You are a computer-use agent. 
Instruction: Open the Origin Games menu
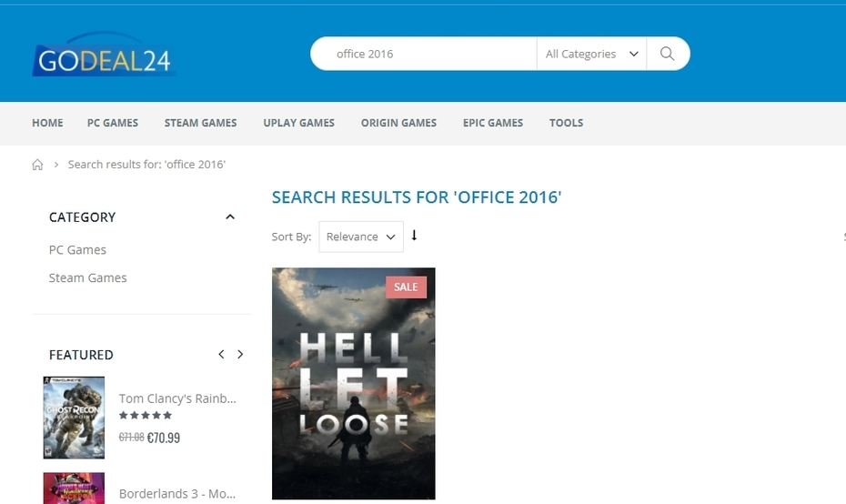click(x=398, y=123)
